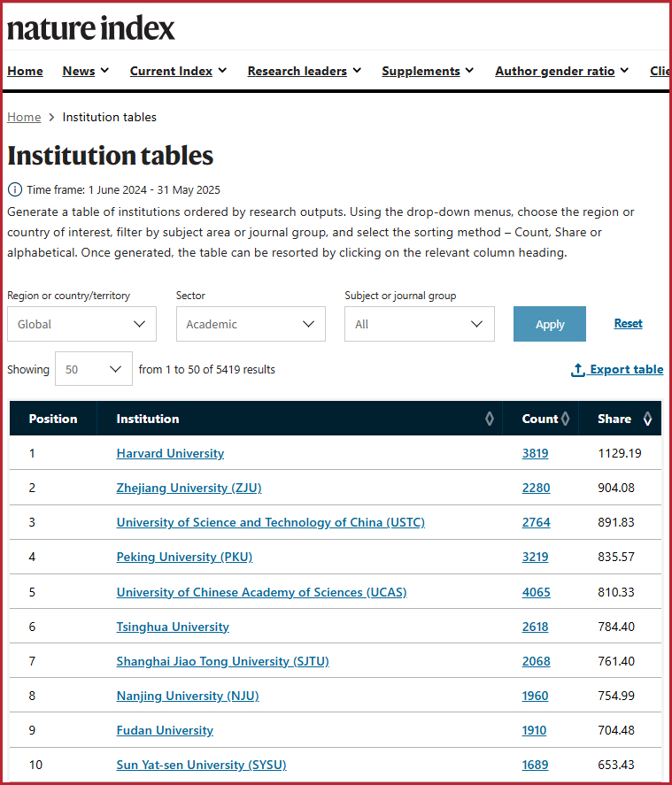This screenshot has height=785, width=672.
Task: Open Harvard University institution page
Action: coord(170,453)
